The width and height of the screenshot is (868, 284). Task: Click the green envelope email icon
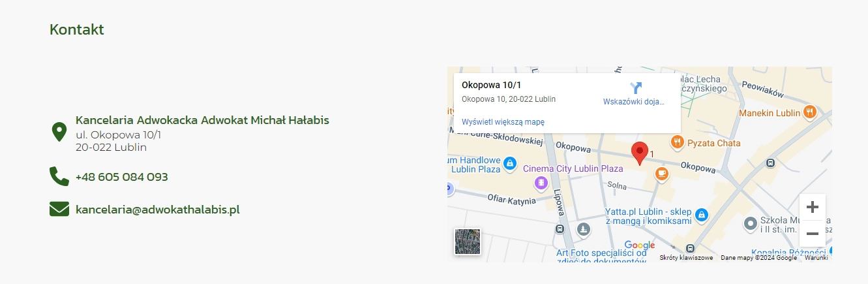click(59, 209)
